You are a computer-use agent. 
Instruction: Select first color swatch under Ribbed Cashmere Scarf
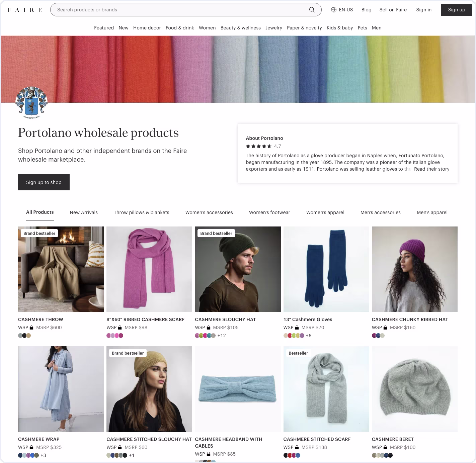tap(109, 336)
